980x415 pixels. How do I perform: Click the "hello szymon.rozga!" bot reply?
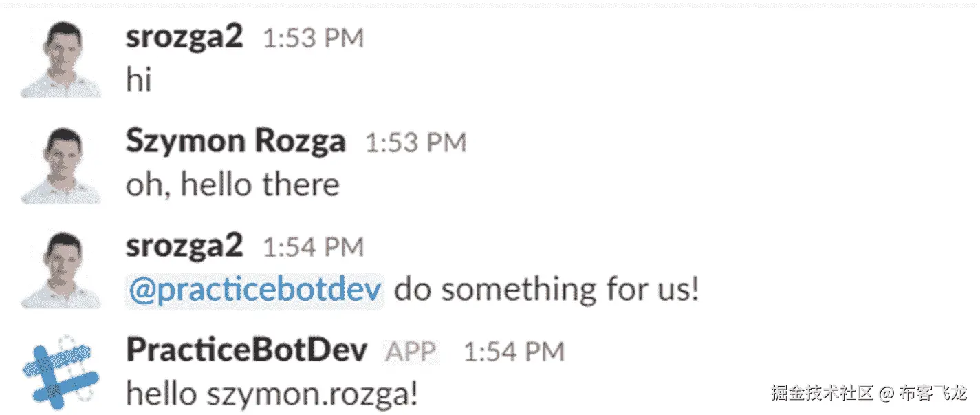tap(272, 394)
